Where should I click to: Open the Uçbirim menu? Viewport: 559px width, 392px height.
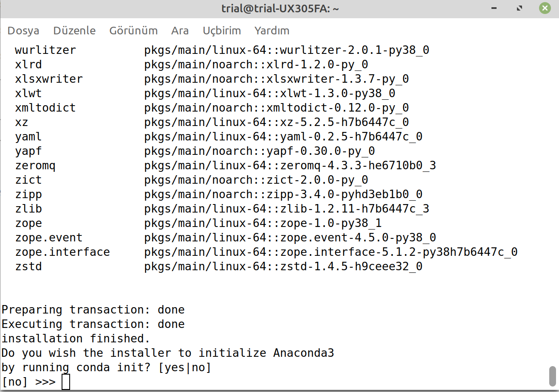click(222, 31)
